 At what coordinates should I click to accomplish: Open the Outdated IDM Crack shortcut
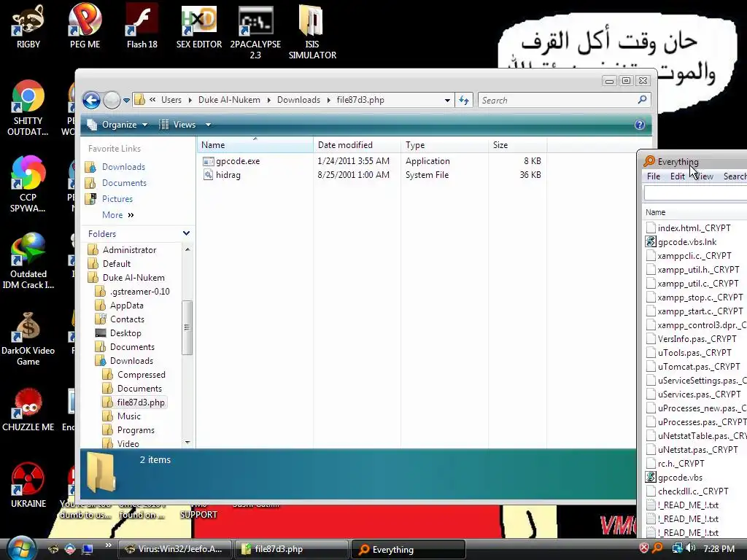[x=28, y=260]
